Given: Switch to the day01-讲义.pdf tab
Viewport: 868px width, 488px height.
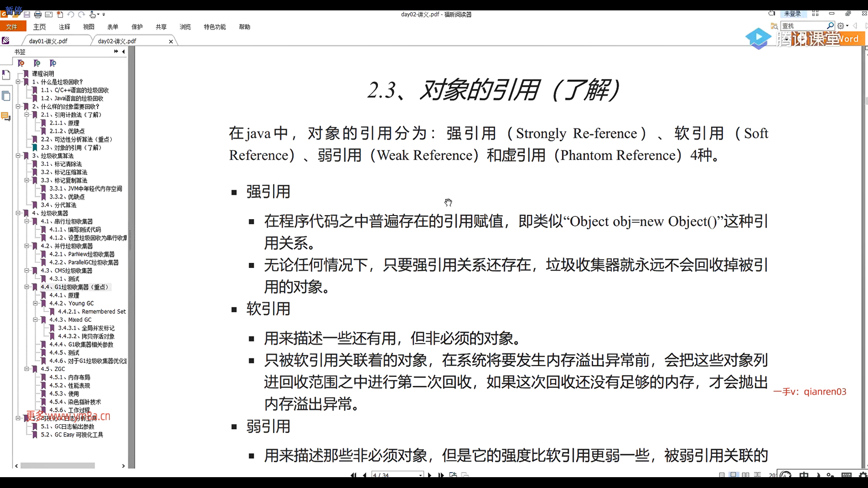Looking at the screenshot, I should click(x=48, y=41).
